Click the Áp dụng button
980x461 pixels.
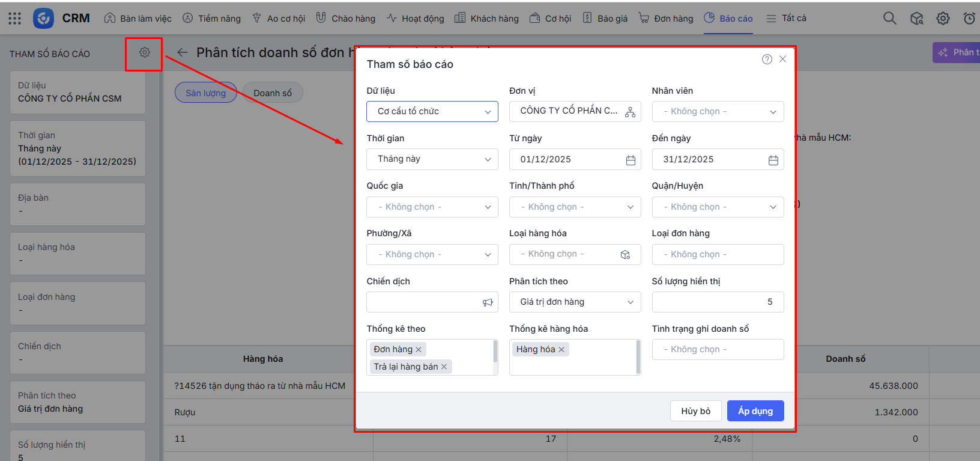tap(755, 411)
